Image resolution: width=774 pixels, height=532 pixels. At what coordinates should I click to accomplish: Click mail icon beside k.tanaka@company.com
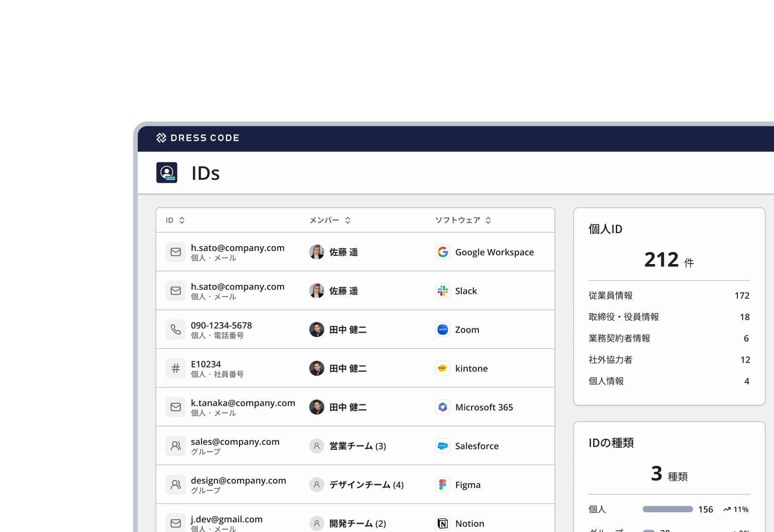click(x=176, y=407)
